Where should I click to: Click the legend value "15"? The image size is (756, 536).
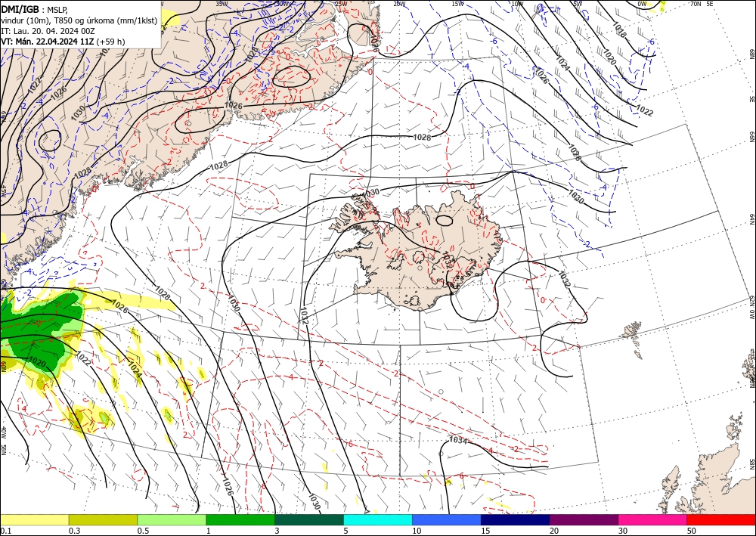(x=485, y=531)
